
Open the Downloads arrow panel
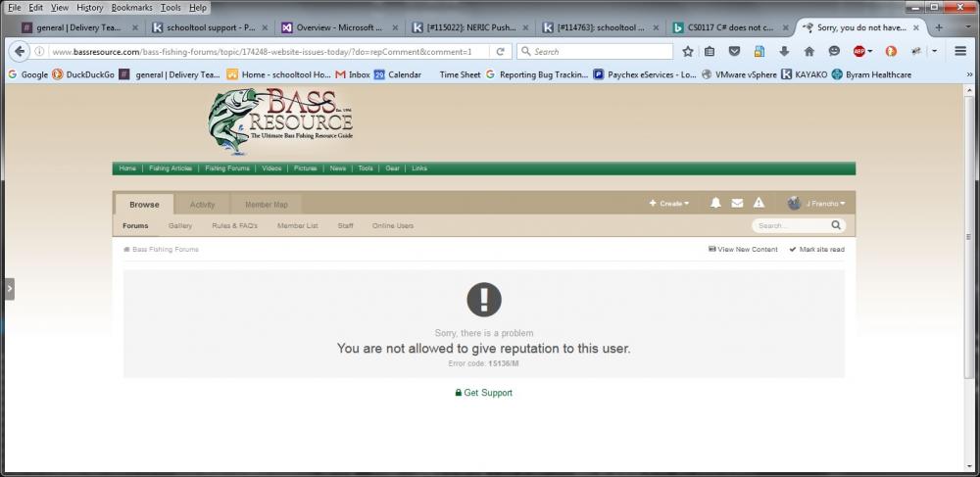click(x=784, y=52)
